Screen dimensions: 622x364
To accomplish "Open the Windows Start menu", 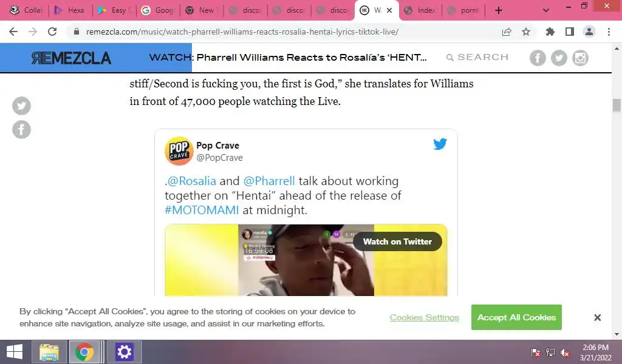I will 15,352.
